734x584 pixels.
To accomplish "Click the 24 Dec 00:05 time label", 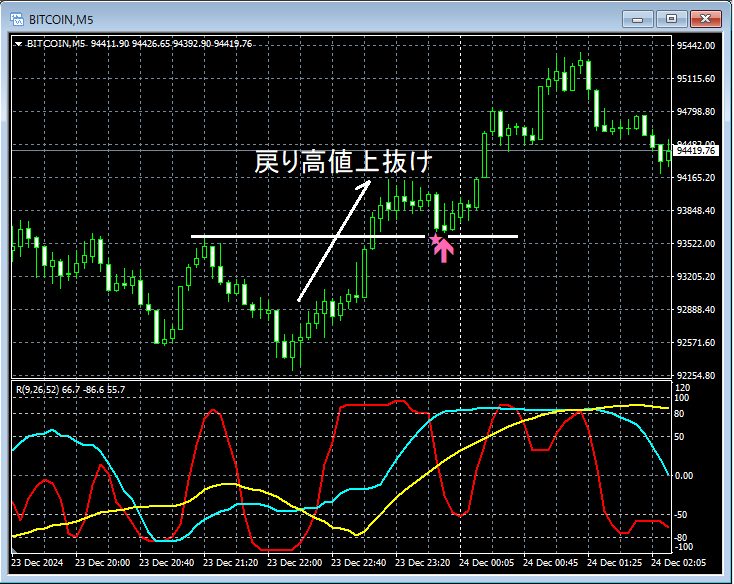I will point(486,562).
